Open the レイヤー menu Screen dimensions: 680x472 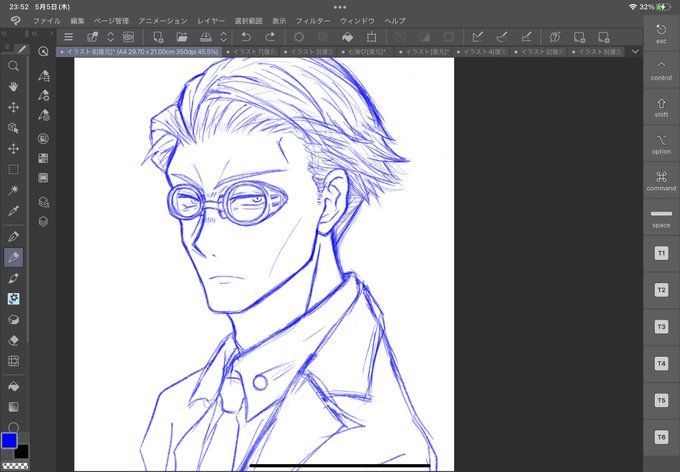coord(211,21)
